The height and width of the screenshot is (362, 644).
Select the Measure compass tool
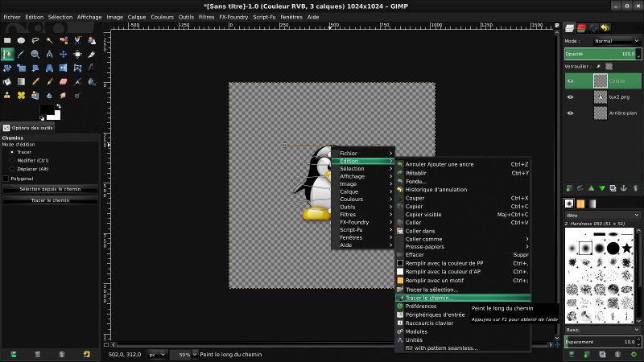(x=49, y=54)
